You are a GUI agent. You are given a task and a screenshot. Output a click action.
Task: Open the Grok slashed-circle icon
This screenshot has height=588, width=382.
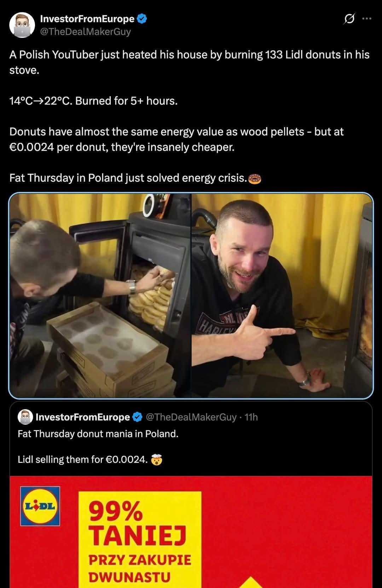coord(349,19)
